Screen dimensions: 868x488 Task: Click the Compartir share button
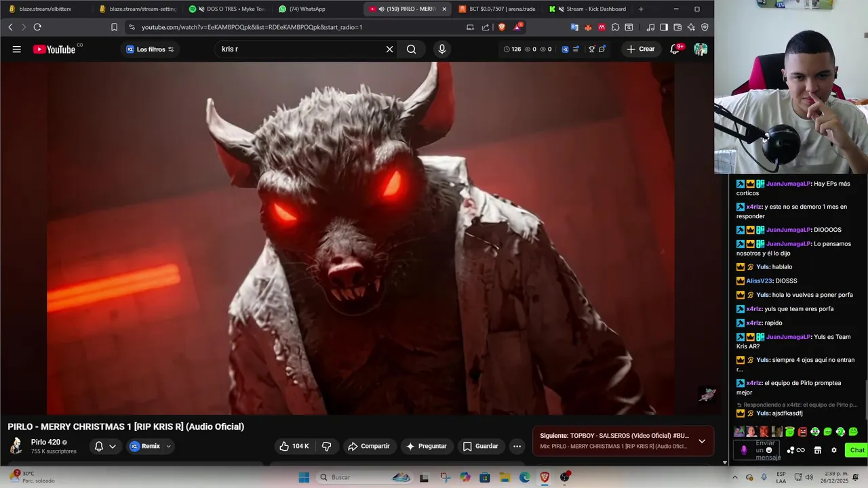pos(369,446)
